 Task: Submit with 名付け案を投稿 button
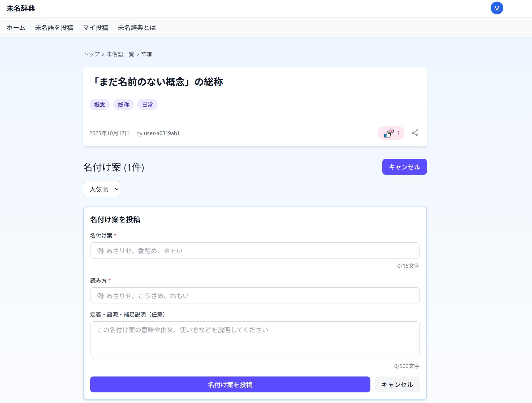tap(230, 384)
